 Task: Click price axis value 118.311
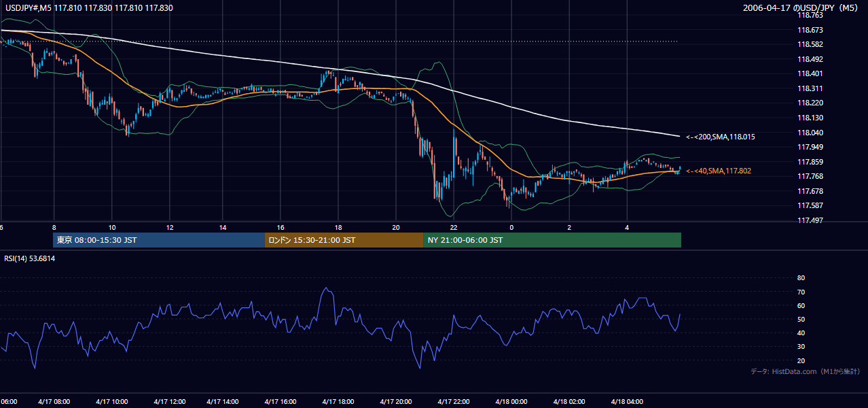click(810, 88)
